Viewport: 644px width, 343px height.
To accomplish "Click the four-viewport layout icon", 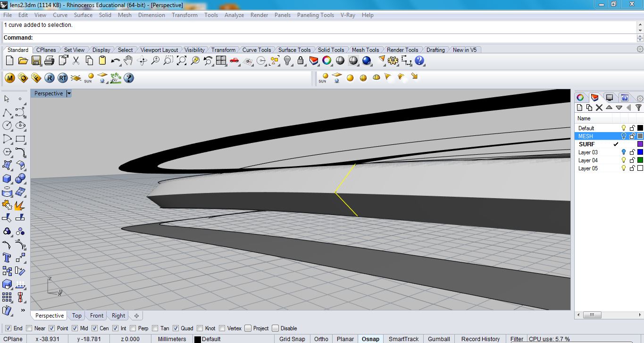I will [221, 61].
